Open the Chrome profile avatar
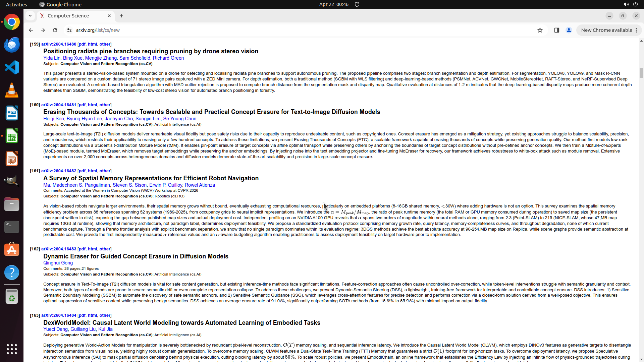The width and height of the screenshot is (644, 362). click(569, 30)
